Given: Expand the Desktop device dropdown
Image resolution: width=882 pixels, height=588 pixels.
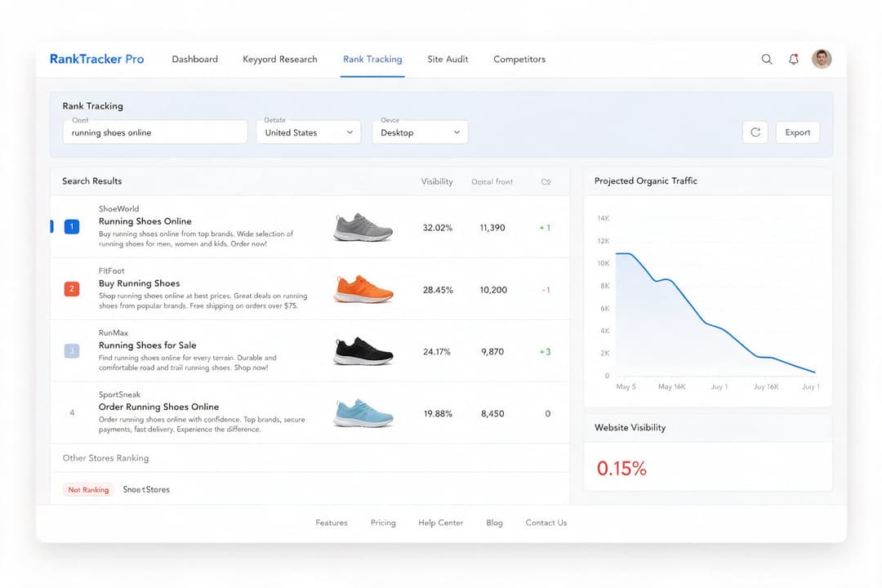Looking at the screenshot, I should [420, 132].
